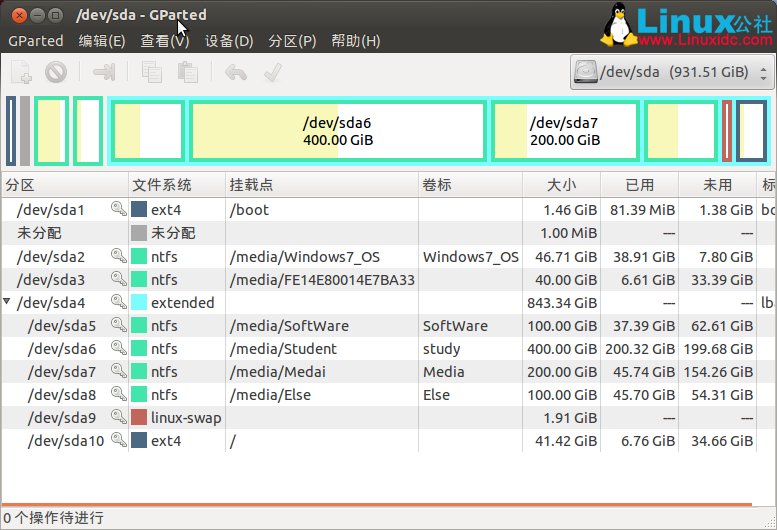
Task: Open the 查看(V) menu
Action: click(165, 41)
